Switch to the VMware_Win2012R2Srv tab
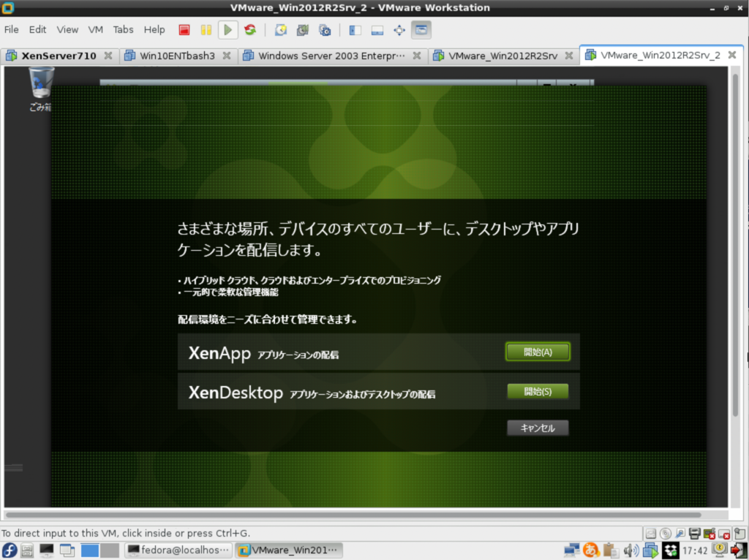749x560 pixels. coord(503,56)
